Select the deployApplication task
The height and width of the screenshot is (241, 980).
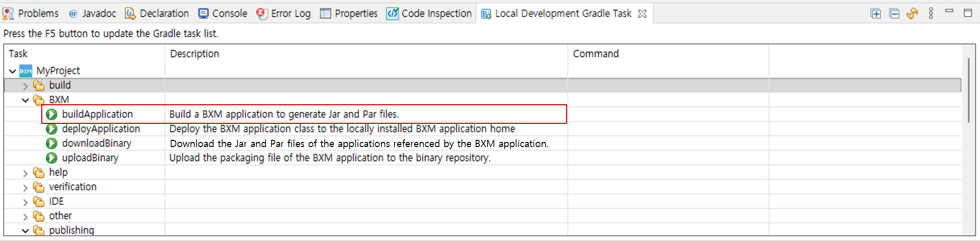click(x=101, y=128)
